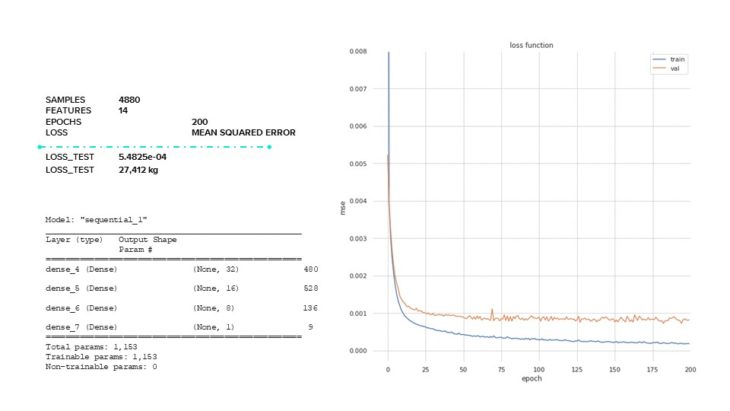The width and height of the screenshot is (730, 411).
Task: Click the SAMPLES value 4880
Action: 129,100
